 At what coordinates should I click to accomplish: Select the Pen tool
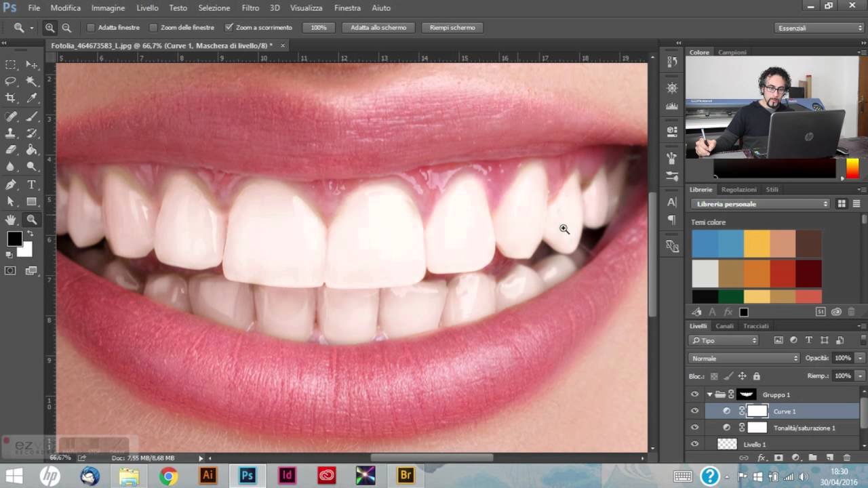pos(11,184)
